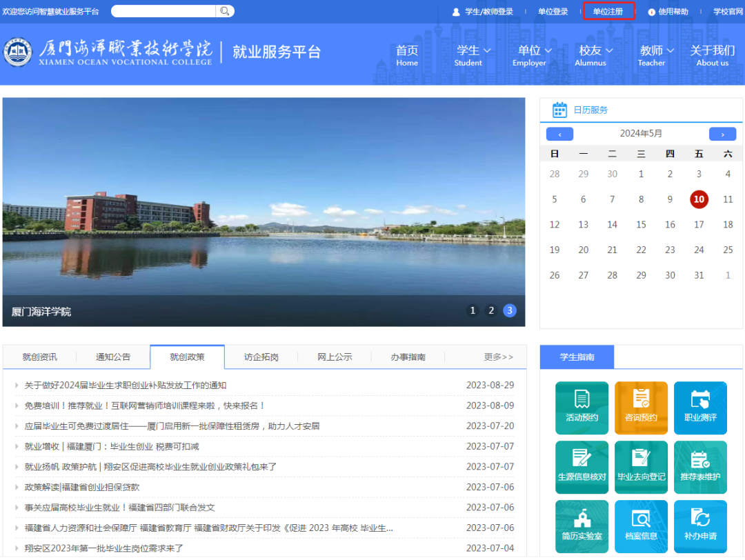The image size is (745, 560).
Task: Open 毕业去向登记 icon tile
Action: pyautogui.click(x=641, y=467)
